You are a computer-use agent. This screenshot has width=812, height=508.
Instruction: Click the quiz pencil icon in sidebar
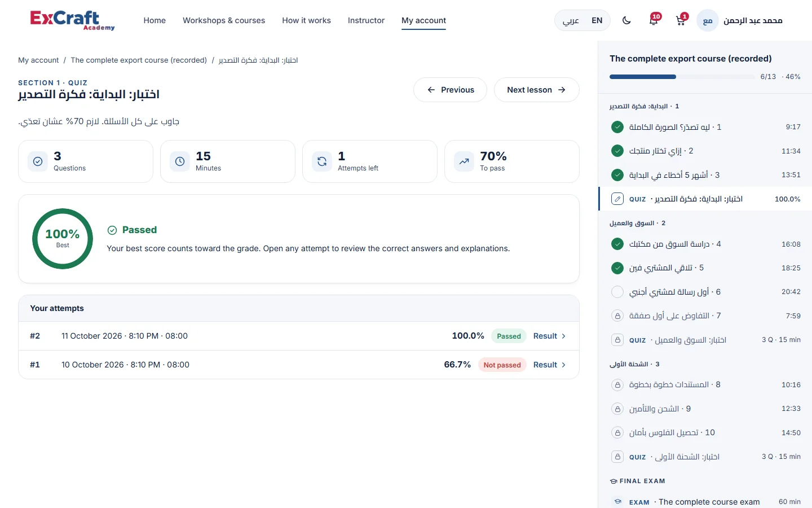click(617, 199)
